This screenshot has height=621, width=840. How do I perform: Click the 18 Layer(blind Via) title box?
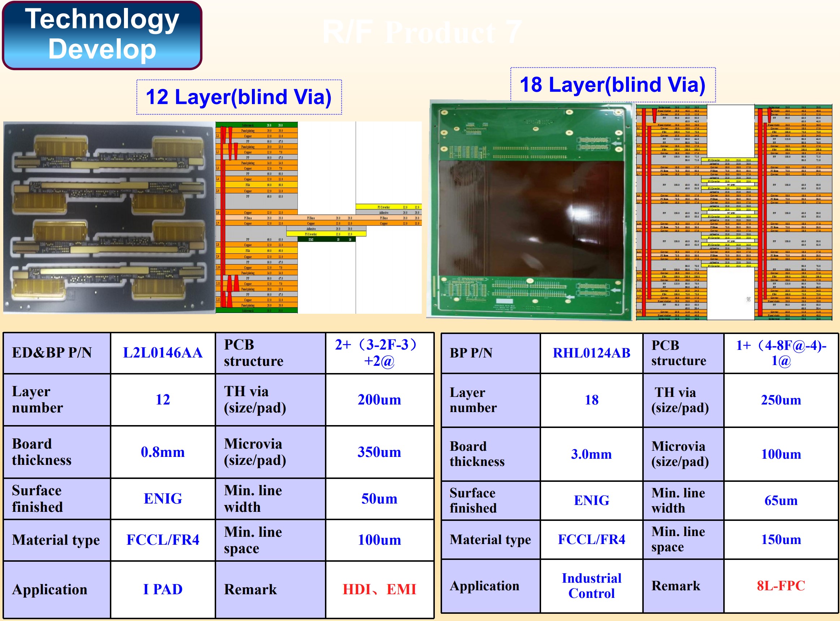[x=613, y=85]
